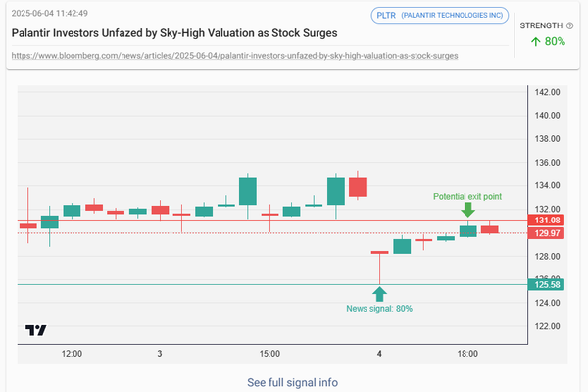Click the Strength help question mark icon
588x392 pixels.
pos(570,25)
